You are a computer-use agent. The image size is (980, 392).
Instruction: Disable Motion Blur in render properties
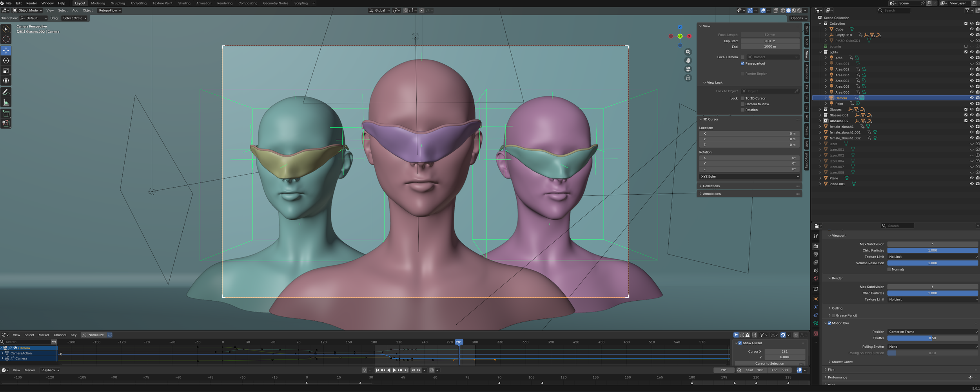coord(829,323)
